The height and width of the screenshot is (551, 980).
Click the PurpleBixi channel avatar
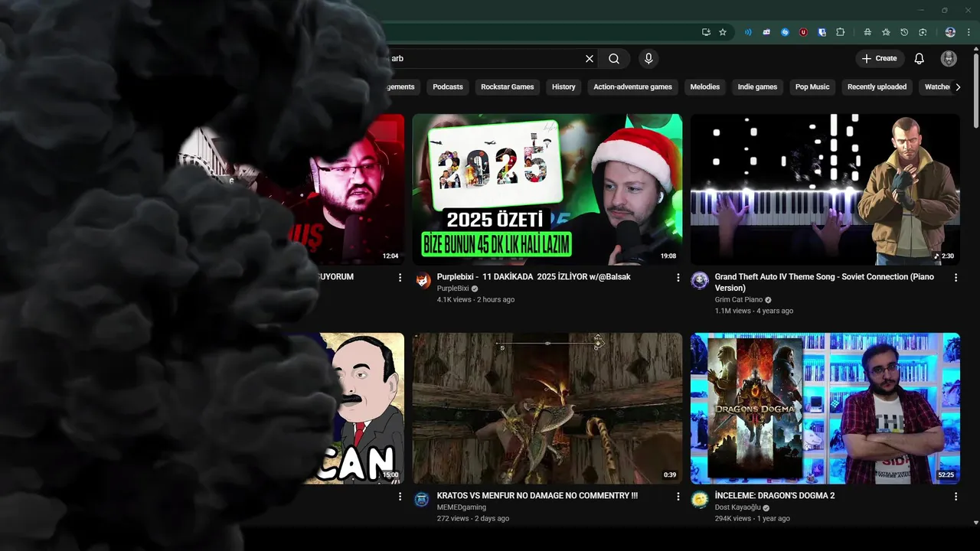point(423,281)
